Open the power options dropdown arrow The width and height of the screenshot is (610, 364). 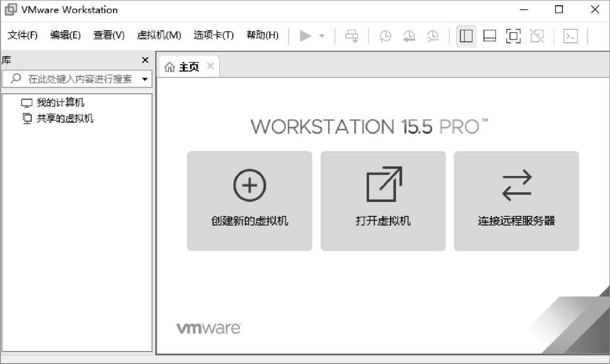tap(322, 36)
